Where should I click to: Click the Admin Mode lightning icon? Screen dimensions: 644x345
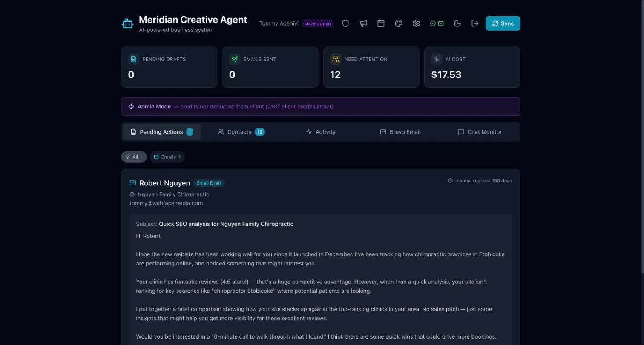131,107
